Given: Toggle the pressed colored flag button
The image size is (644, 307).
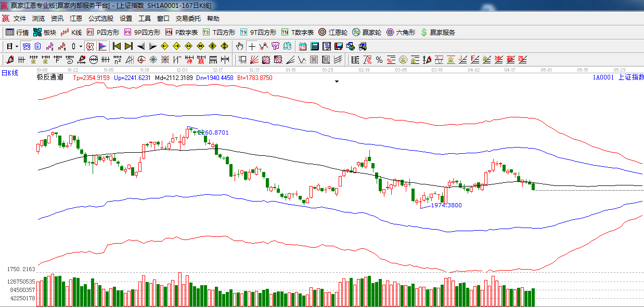Looking at the screenshot, I should click(x=102, y=46).
